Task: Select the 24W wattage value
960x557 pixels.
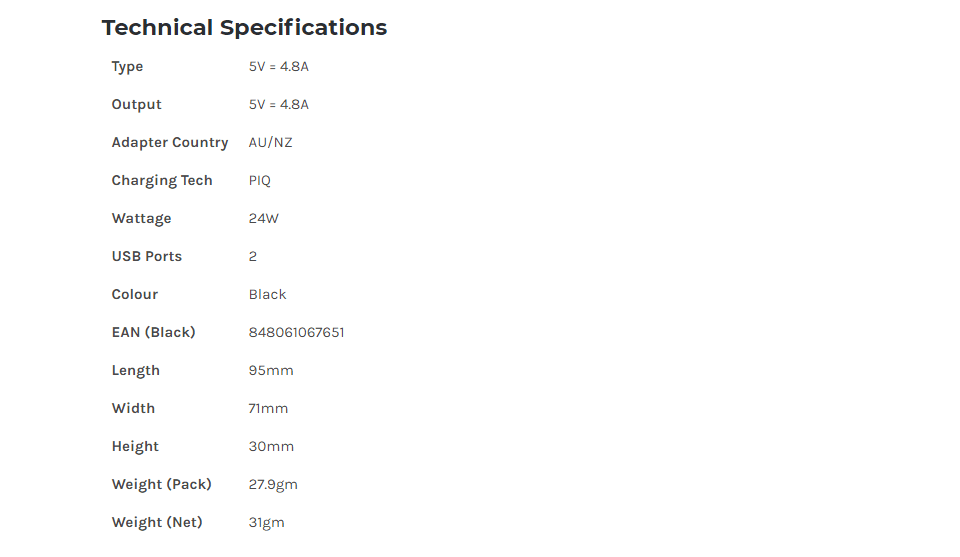Action: [x=263, y=219]
